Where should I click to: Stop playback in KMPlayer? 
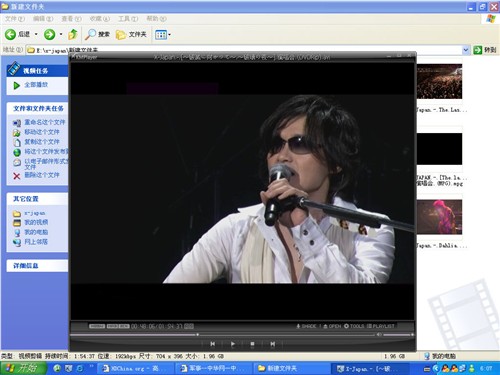[252, 344]
